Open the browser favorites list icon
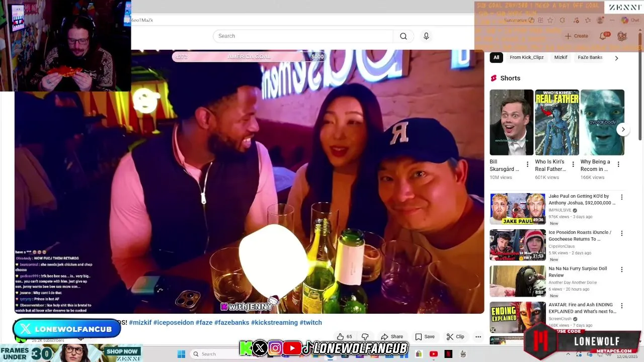Screen dimensions: 644x362 point(588,21)
